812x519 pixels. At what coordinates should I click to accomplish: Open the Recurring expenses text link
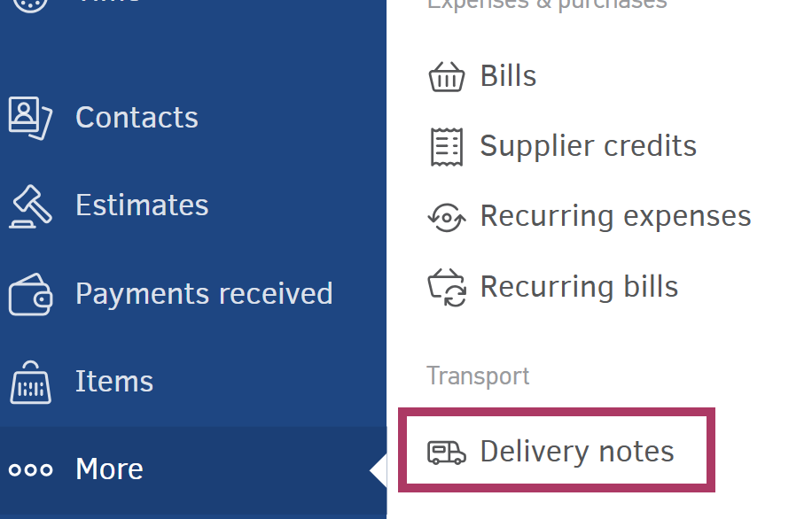click(x=615, y=216)
